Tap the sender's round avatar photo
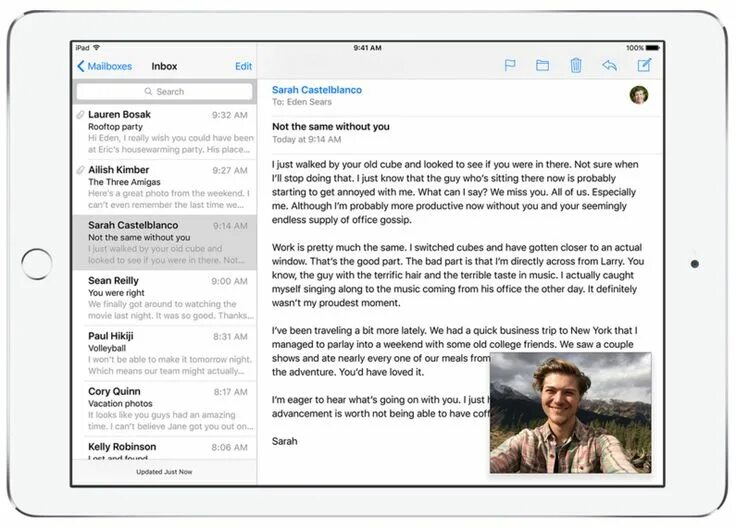The width and height of the screenshot is (736, 529). 638,95
